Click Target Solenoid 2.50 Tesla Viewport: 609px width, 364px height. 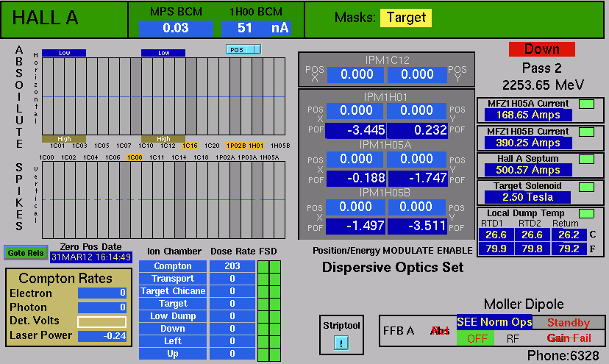[527, 197]
